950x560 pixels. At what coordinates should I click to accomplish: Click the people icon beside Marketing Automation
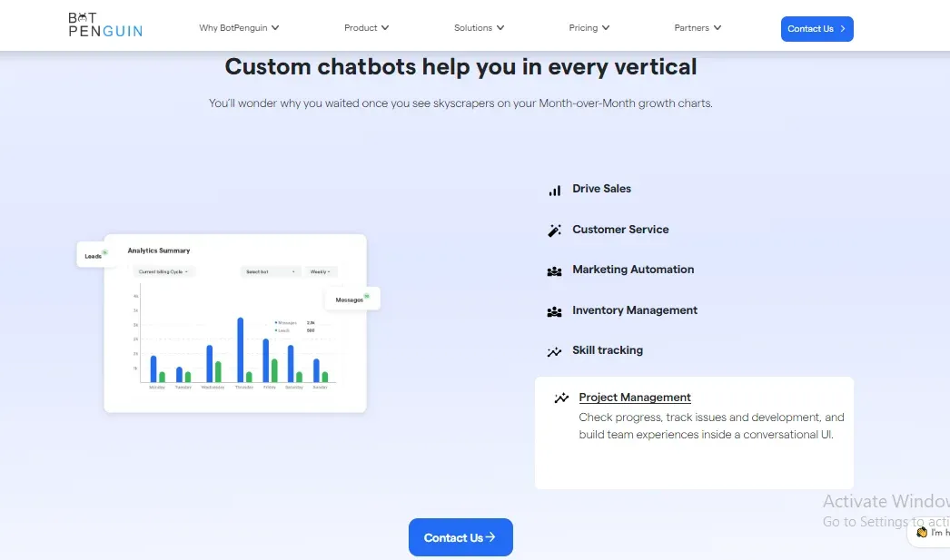[x=554, y=271]
